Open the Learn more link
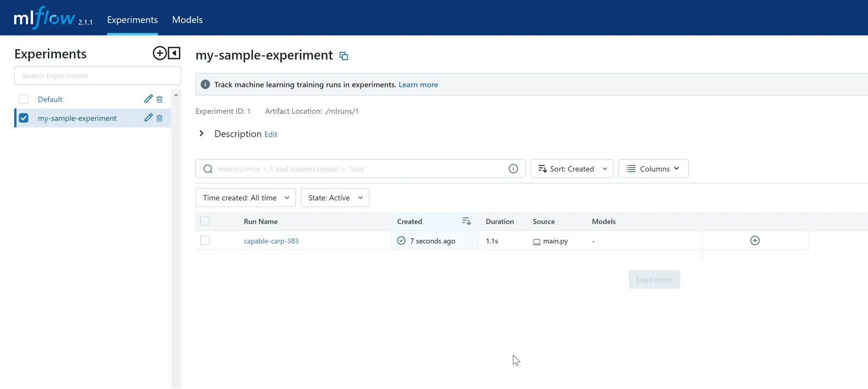Image resolution: width=868 pixels, height=389 pixels. pyautogui.click(x=418, y=85)
